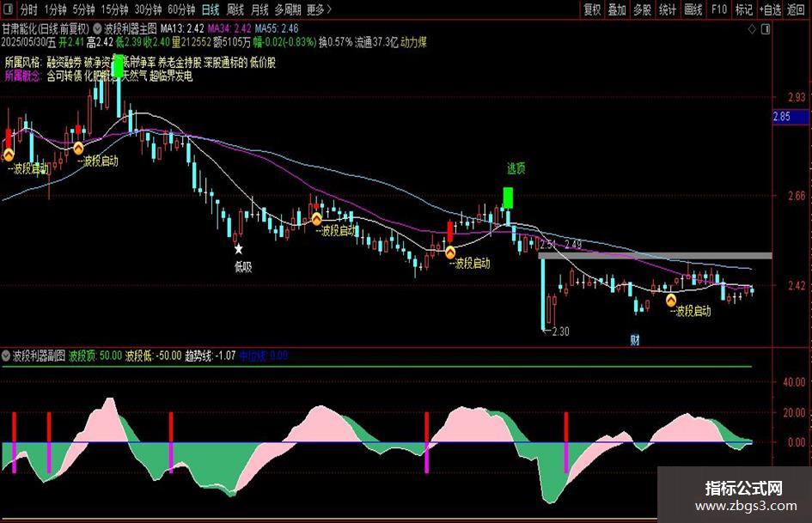Expand the 更多 period options
This screenshot has width=812, height=523.
[x=319, y=9]
